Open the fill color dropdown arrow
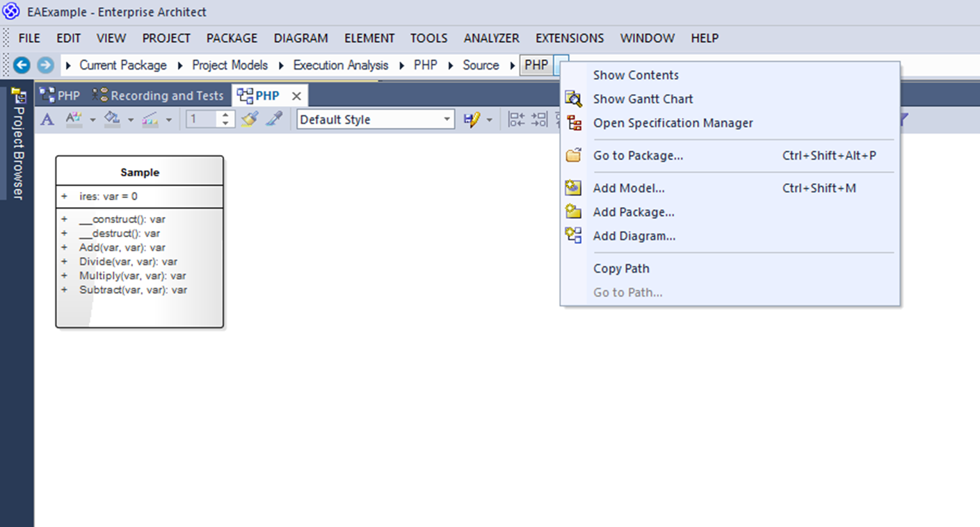 point(131,120)
